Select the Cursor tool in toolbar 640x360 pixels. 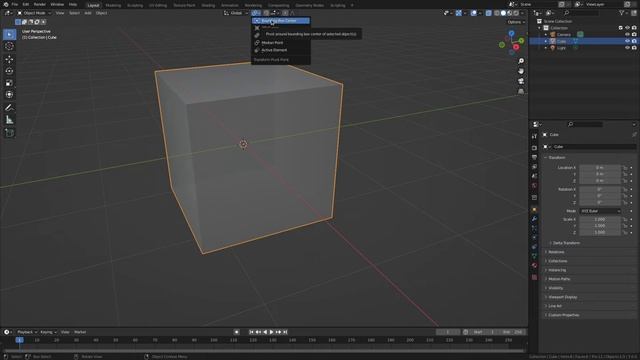[9, 46]
